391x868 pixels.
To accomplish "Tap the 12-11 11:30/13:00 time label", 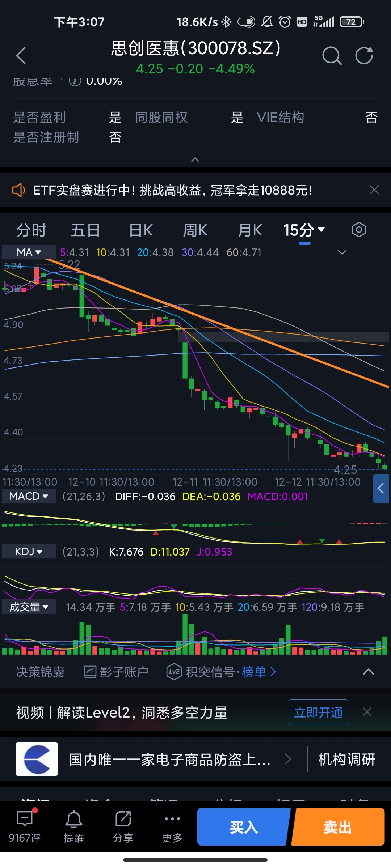I will 215,482.
